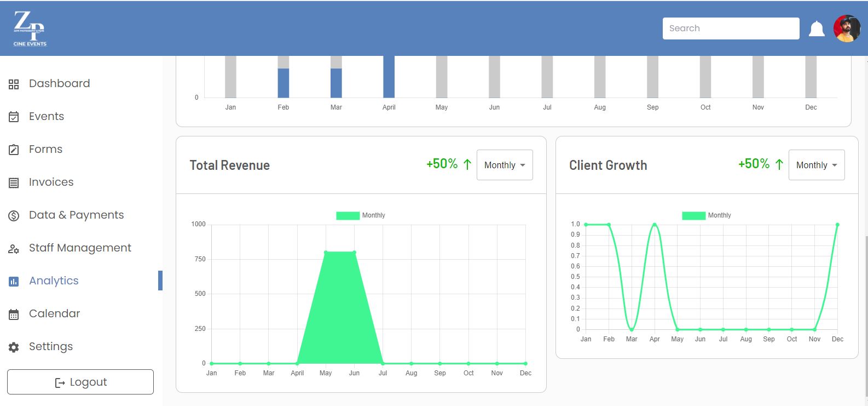Open the user profile avatar
The image size is (868, 406).
pyautogui.click(x=847, y=28)
